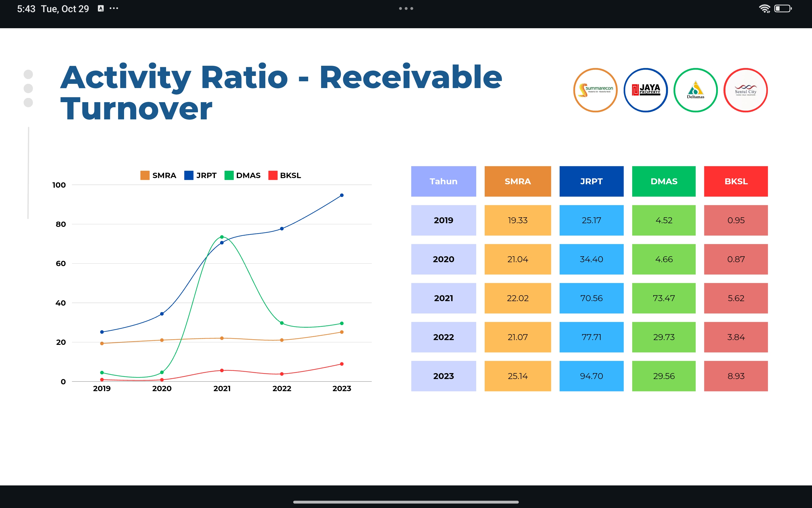Viewport: 812px width, 508px height.
Task: Tap the Summarecon logo circle
Action: coord(595,90)
